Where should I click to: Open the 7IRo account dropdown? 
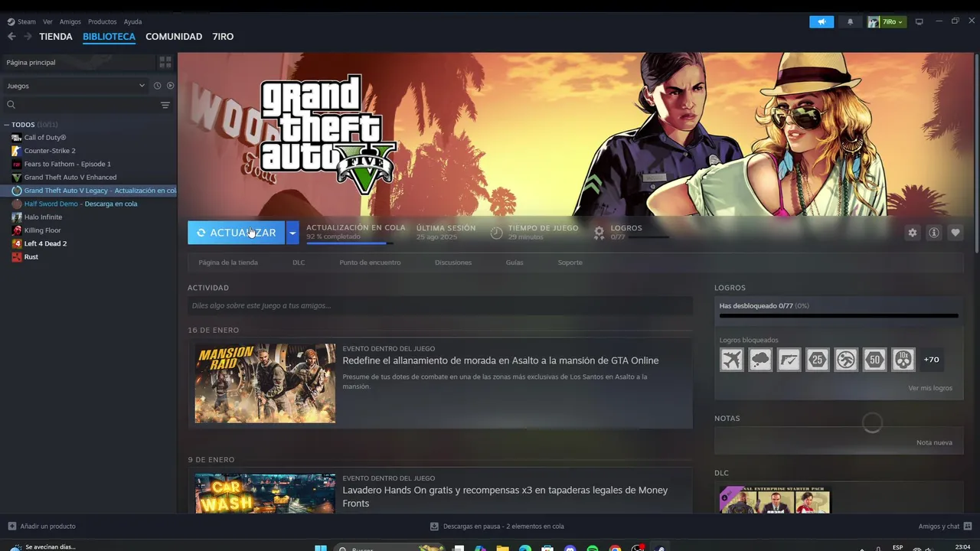tap(887, 21)
